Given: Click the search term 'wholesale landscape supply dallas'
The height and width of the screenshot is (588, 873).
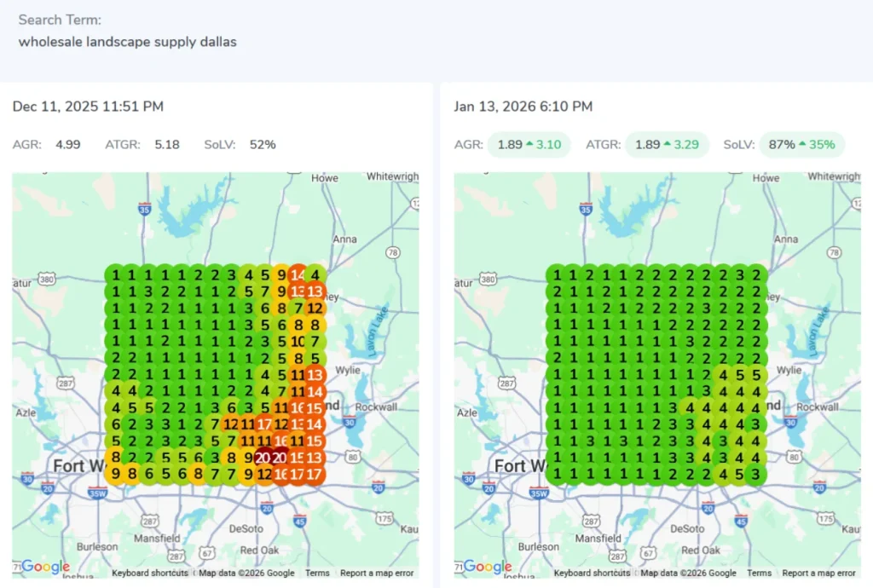Looking at the screenshot, I should click(127, 41).
